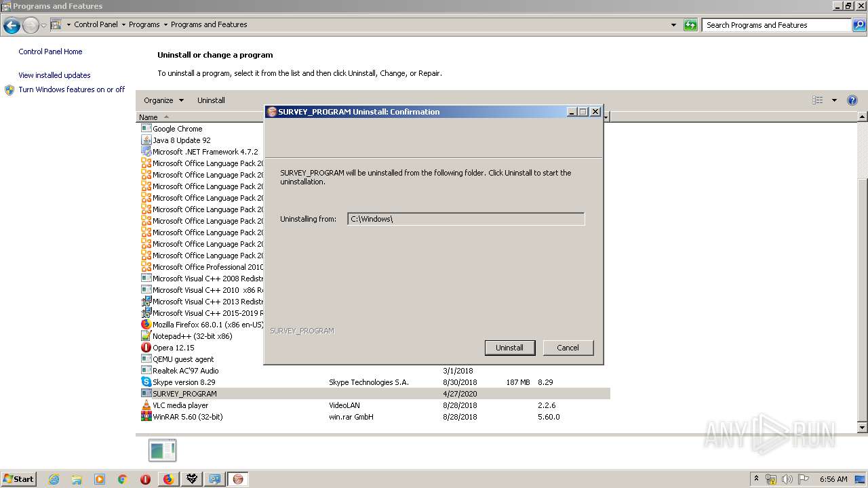
Task: Open the Action Center flag icon
Action: tap(804, 479)
